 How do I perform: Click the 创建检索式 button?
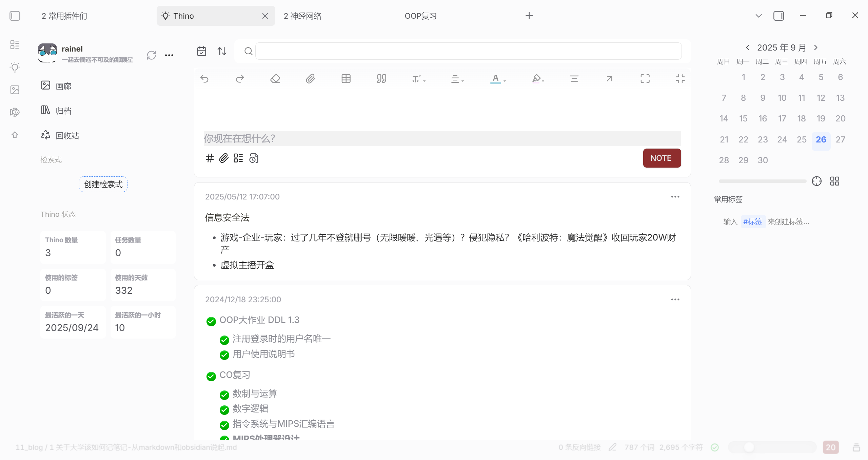(x=103, y=184)
